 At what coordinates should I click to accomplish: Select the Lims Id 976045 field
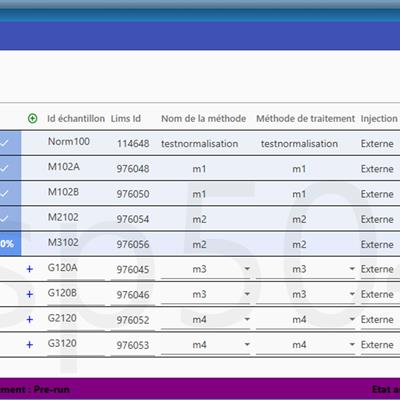pos(133,270)
